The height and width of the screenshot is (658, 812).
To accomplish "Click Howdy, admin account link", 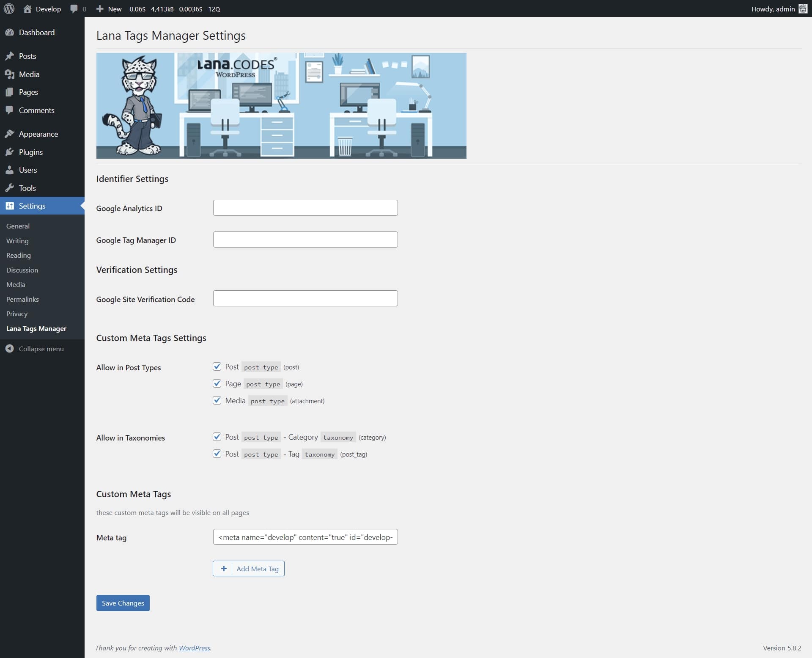I will [x=773, y=9].
